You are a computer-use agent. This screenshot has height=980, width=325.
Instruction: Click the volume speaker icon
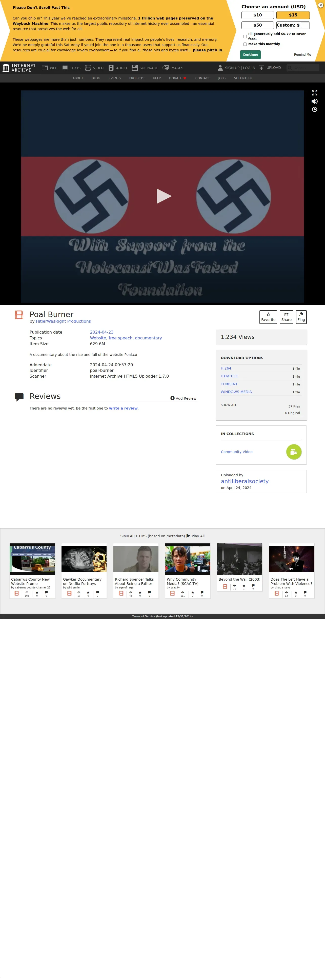pos(314,101)
